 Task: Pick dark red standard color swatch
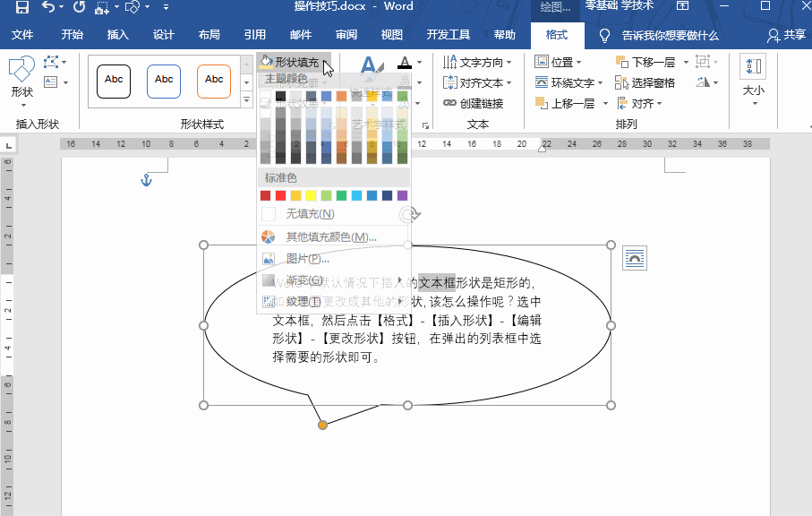[x=265, y=195]
